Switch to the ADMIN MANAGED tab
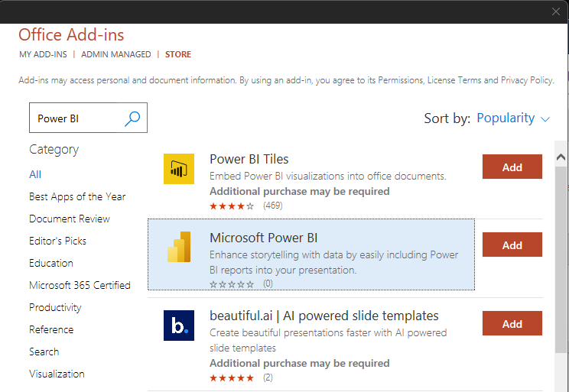This screenshot has width=569, height=392. (x=115, y=54)
